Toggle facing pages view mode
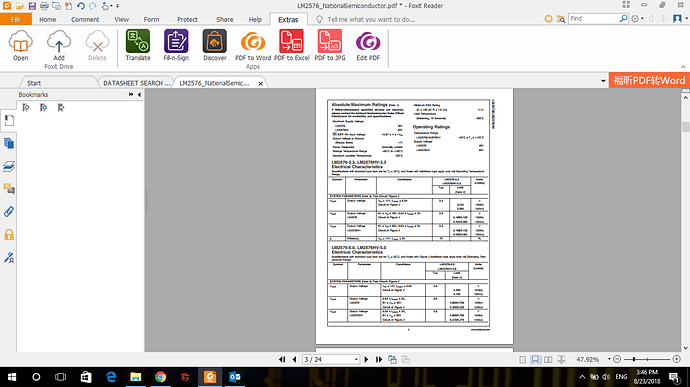 (x=548, y=360)
